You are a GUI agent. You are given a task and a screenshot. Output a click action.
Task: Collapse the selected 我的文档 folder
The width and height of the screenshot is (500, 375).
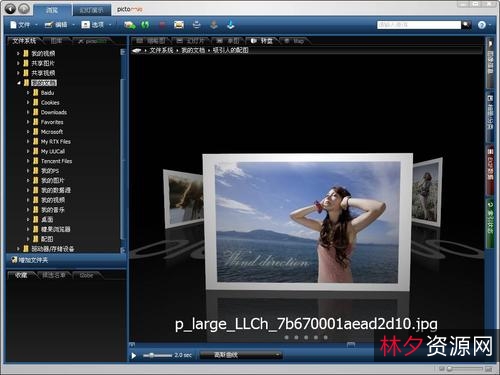18,83
